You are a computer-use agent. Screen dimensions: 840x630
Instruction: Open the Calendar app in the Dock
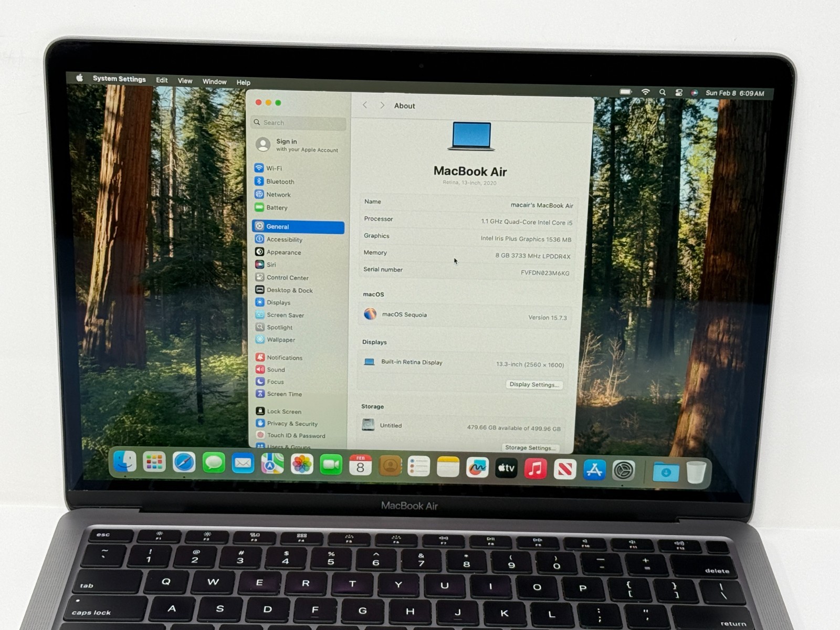click(361, 466)
